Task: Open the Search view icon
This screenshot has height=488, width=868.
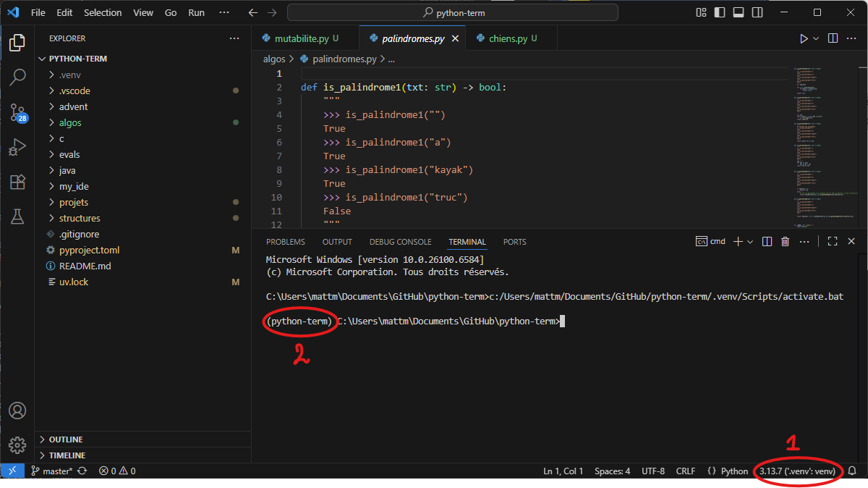Action: 17,77
